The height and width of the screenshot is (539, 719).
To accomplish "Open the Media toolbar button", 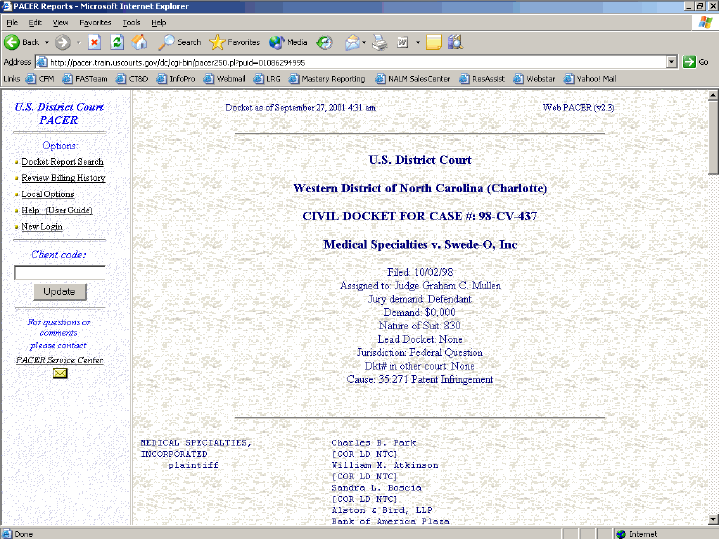I will point(288,43).
